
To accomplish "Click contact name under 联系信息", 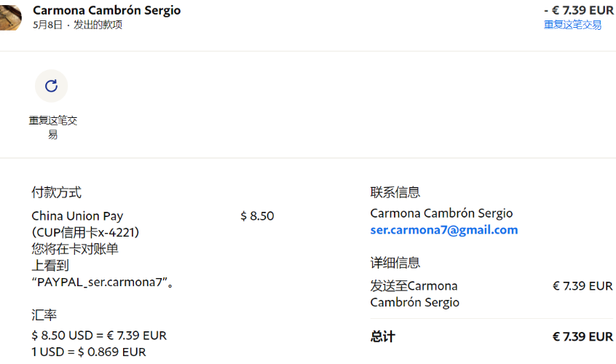I will click(x=441, y=213).
